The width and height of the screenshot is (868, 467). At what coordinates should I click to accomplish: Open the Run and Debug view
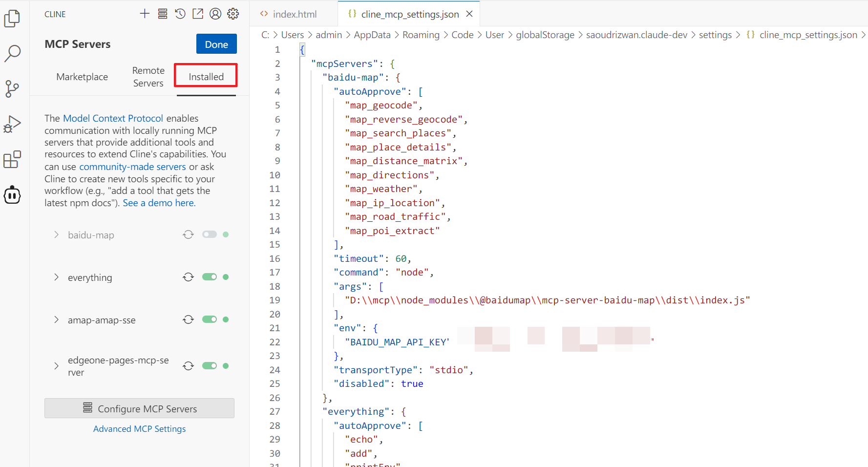coord(12,124)
